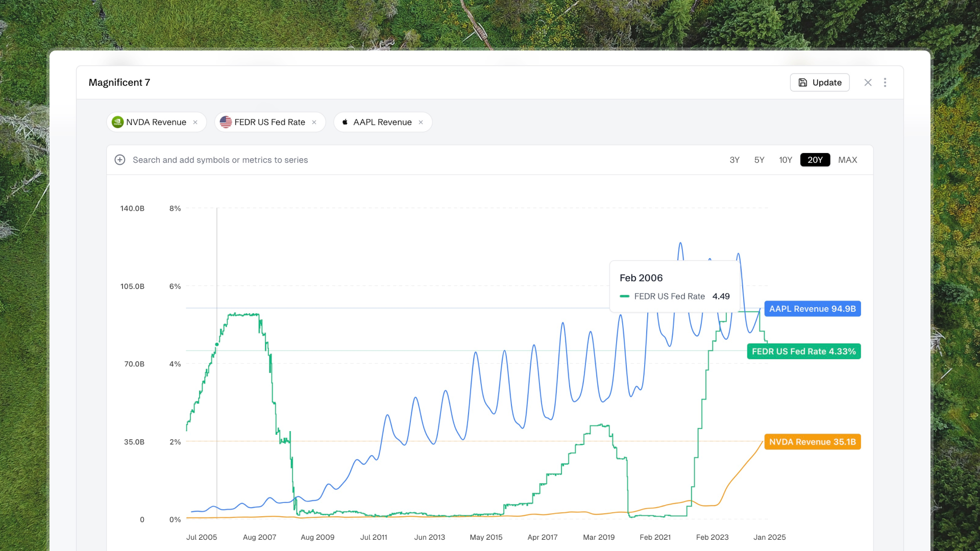This screenshot has height=551, width=980.
Task: Click the FEDR US Fed Rate chip label
Action: (x=270, y=122)
